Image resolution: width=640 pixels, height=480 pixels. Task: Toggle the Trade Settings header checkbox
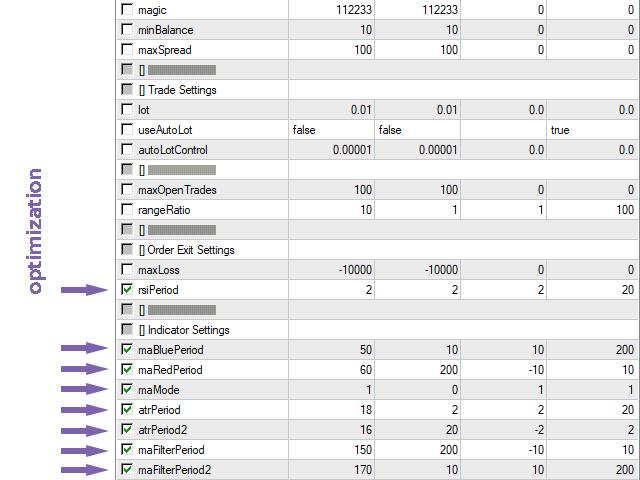pos(127,89)
